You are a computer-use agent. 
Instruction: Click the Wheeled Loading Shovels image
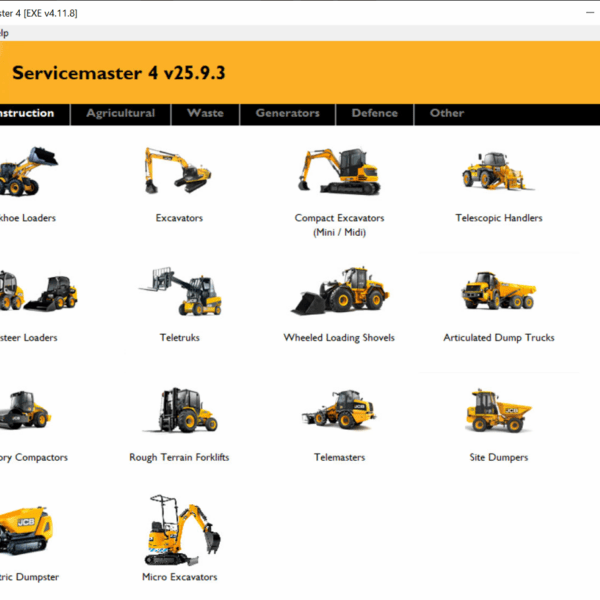point(339,291)
